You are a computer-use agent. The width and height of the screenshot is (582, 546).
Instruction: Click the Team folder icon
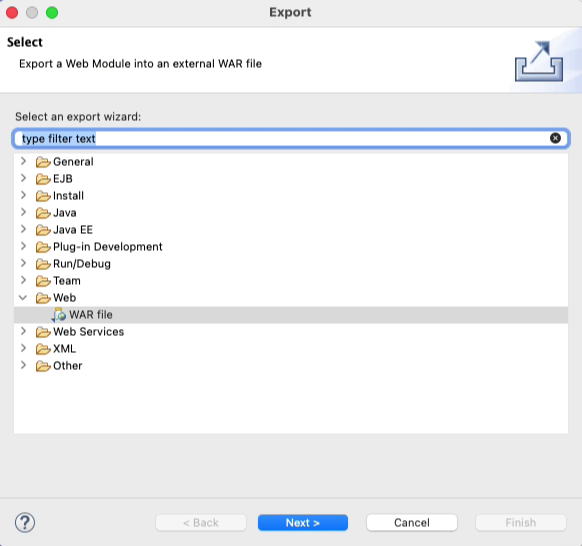(43, 281)
